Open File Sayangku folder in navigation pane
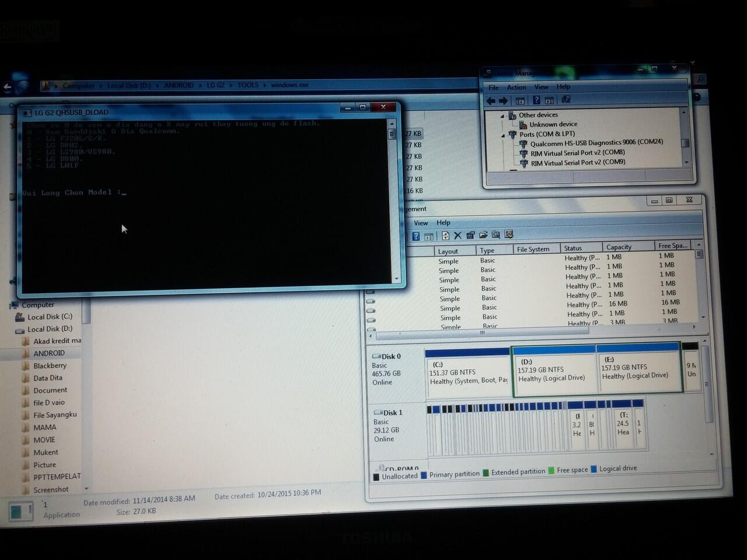 55,415
